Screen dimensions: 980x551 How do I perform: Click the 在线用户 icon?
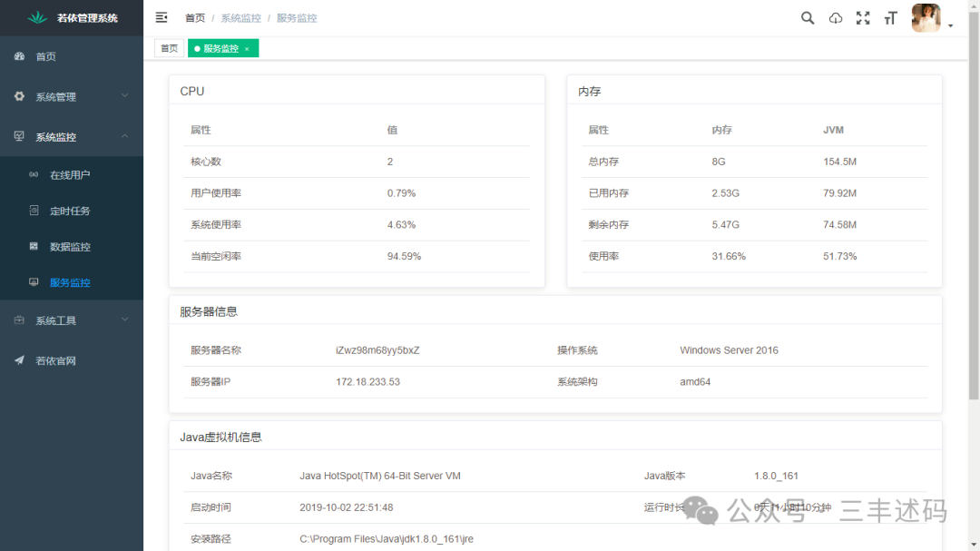pyautogui.click(x=34, y=174)
